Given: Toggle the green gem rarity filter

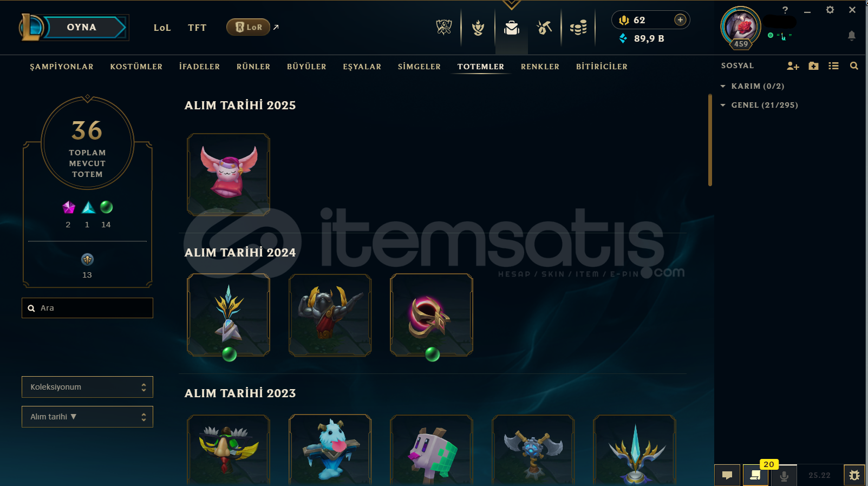Looking at the screenshot, I should pyautogui.click(x=107, y=207).
